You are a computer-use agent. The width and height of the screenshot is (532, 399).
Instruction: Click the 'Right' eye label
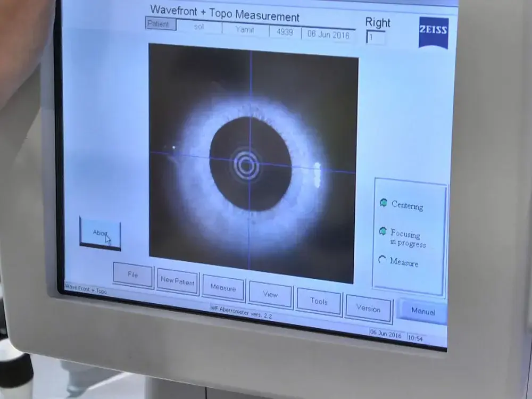click(378, 22)
